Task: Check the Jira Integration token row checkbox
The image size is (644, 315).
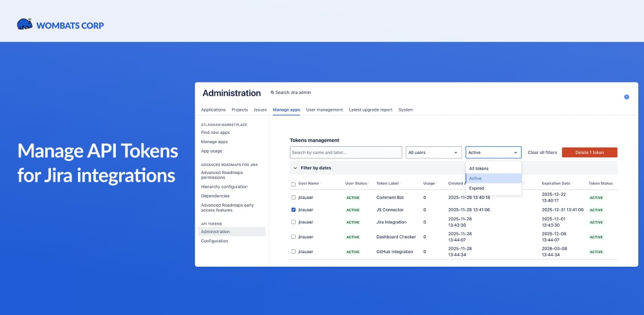Action: pos(293,222)
